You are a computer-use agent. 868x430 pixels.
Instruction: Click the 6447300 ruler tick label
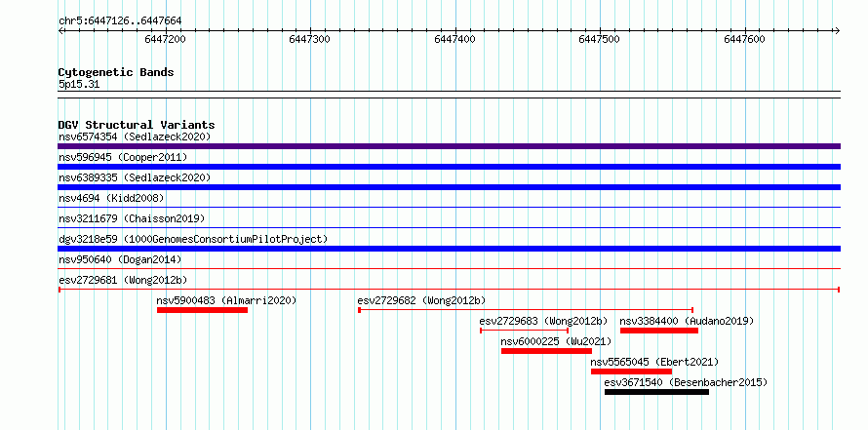[x=309, y=39]
